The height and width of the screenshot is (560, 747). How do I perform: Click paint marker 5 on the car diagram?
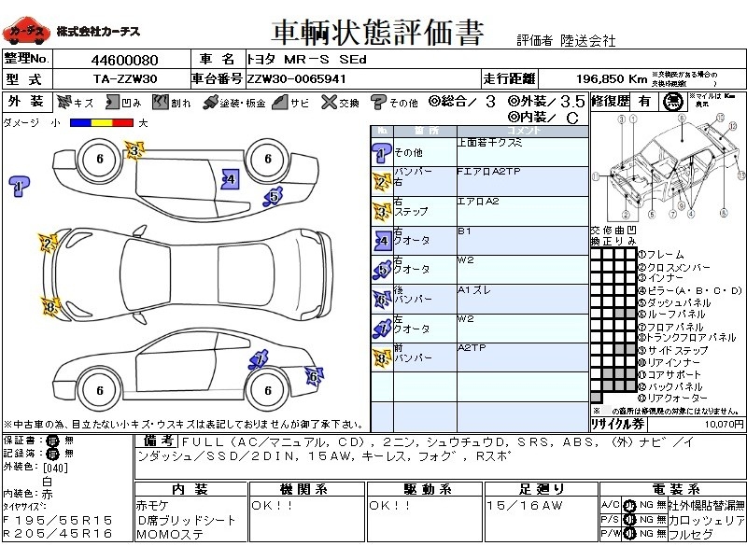pos(274,196)
